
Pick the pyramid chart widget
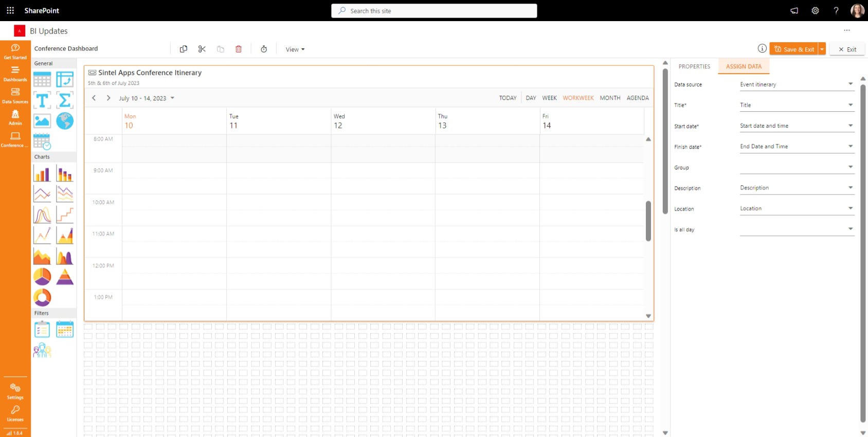click(65, 276)
